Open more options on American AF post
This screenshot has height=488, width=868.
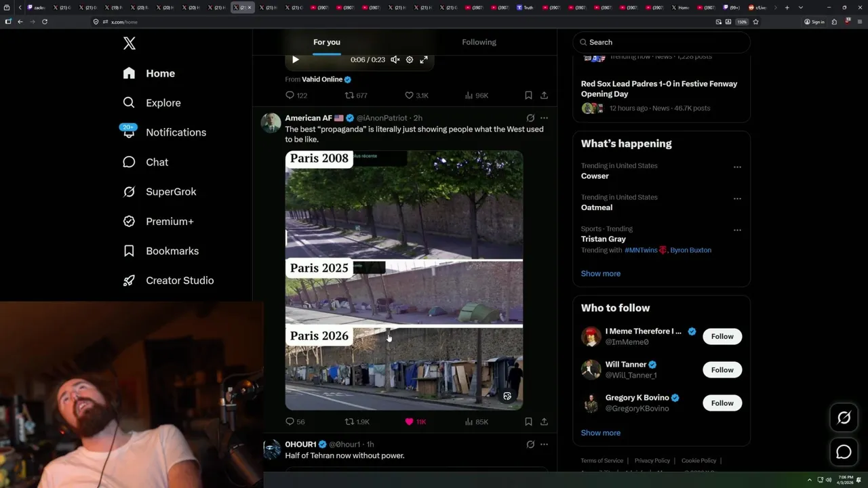(x=544, y=118)
